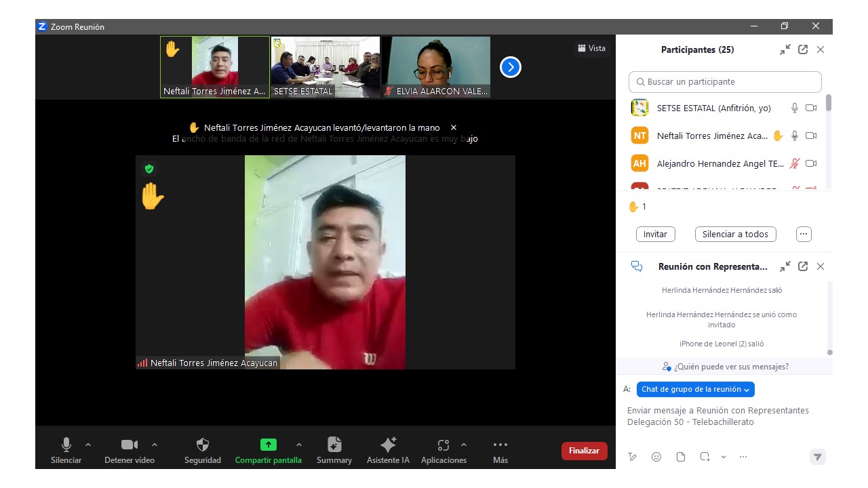This screenshot has height=488, width=868.
Task: Click the Buscar un participante search field
Action: [x=725, y=82]
